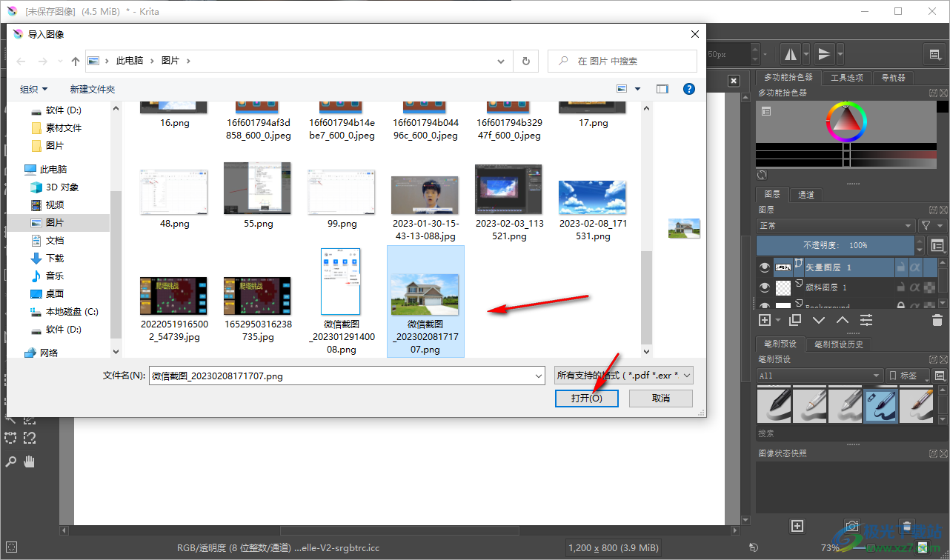Open recent locations dropdown beside back arrows
This screenshot has height=560, width=950.
click(x=59, y=61)
